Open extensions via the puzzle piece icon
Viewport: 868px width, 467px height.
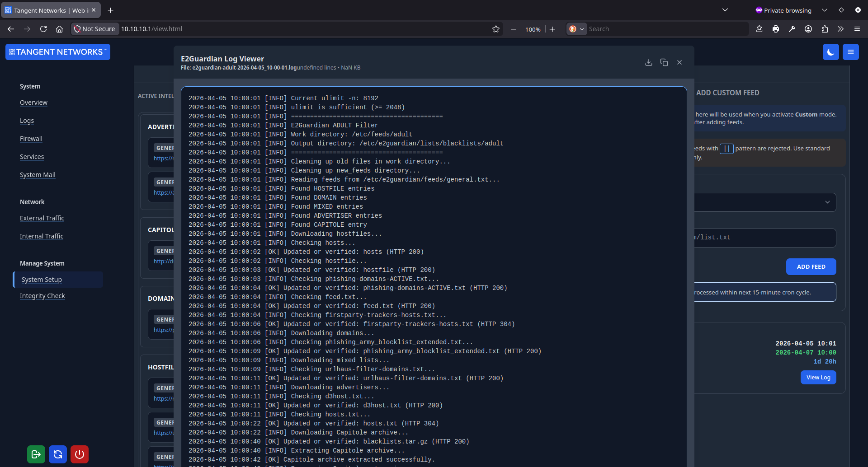click(825, 28)
